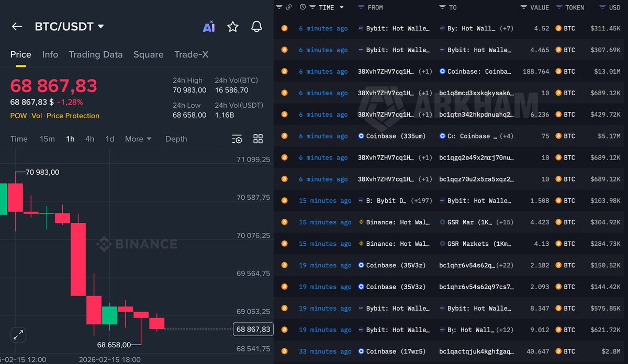Click the 24h High value 70 983,00
628x364 pixels.
point(189,90)
